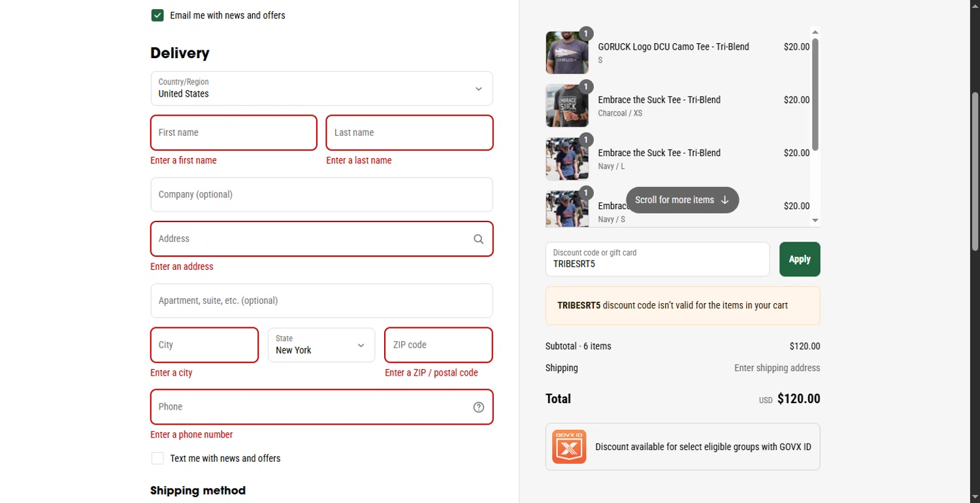Click the GORUCK Logo DCU Camo Tee thumbnail
Screen dimensions: 980x503
(x=566, y=53)
